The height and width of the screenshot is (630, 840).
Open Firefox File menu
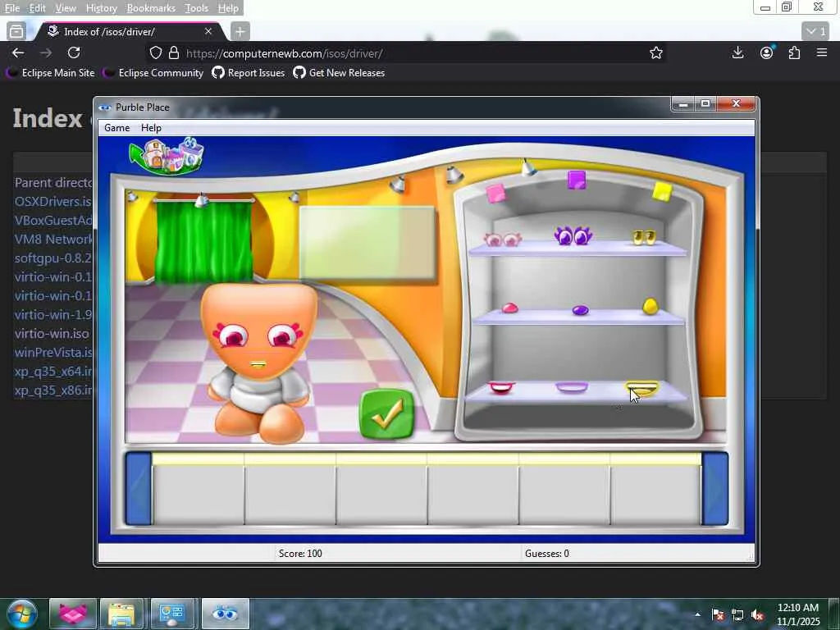coord(11,8)
